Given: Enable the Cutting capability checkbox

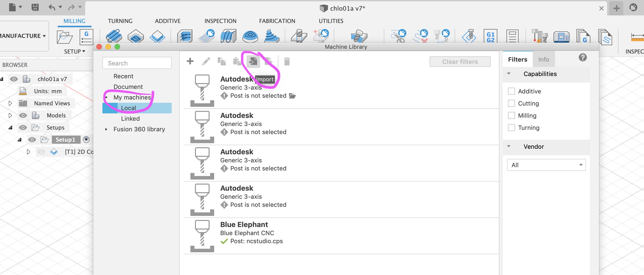Looking at the screenshot, I should pos(511,103).
